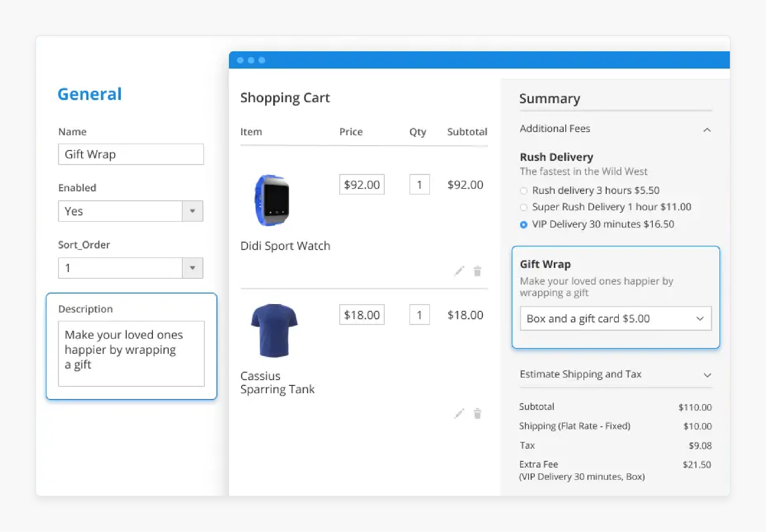The height and width of the screenshot is (532, 766).
Task: Click the Shopping Cart heading
Action: (x=285, y=98)
